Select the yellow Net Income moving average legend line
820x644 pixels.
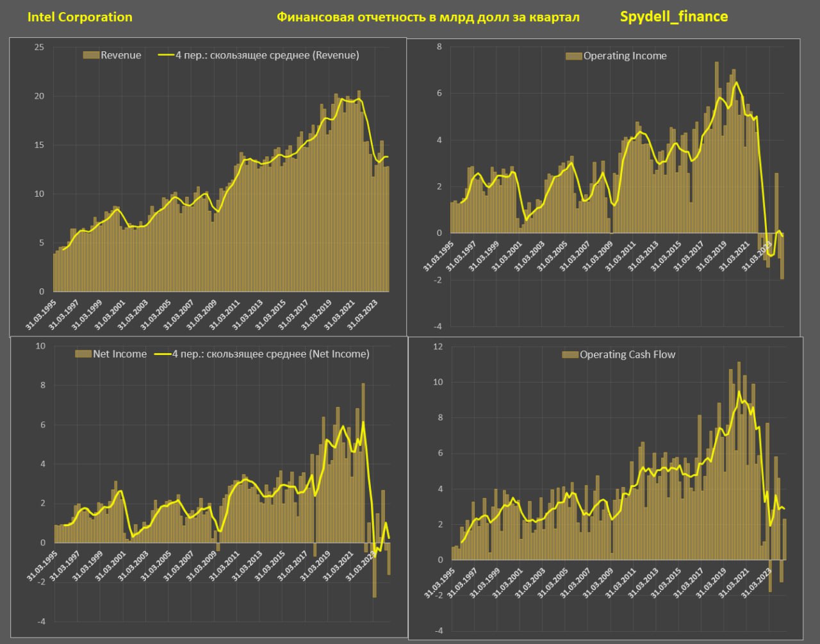163,354
